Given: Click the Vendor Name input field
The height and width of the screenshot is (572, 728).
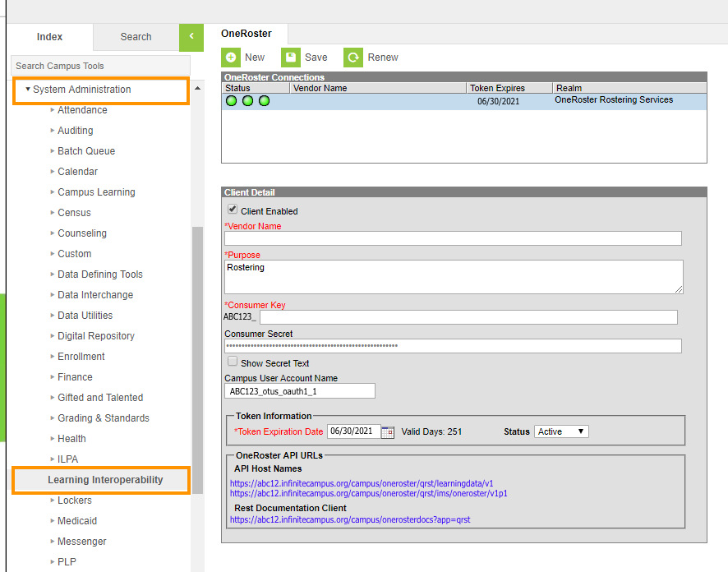Looking at the screenshot, I should (x=453, y=238).
